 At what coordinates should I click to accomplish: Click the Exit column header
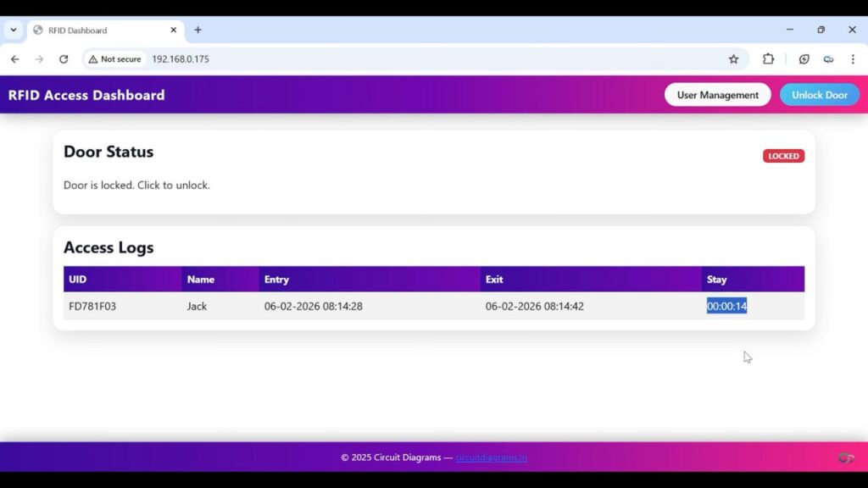[591, 280]
